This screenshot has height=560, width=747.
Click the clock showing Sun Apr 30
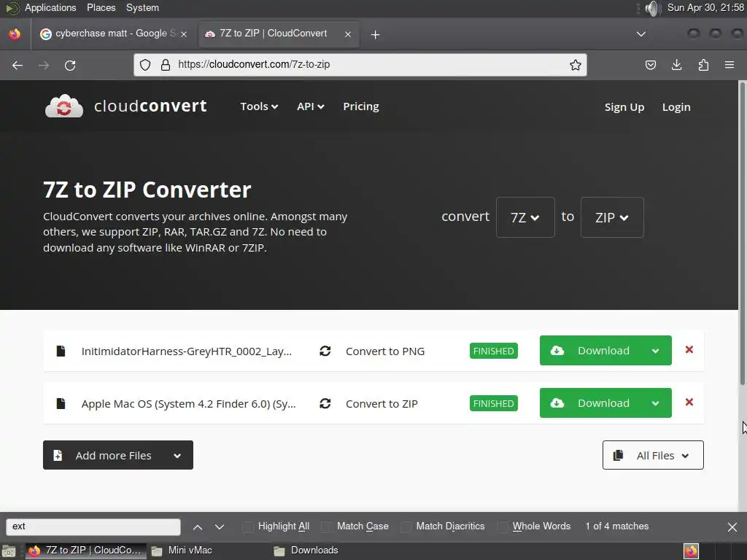click(x=705, y=8)
